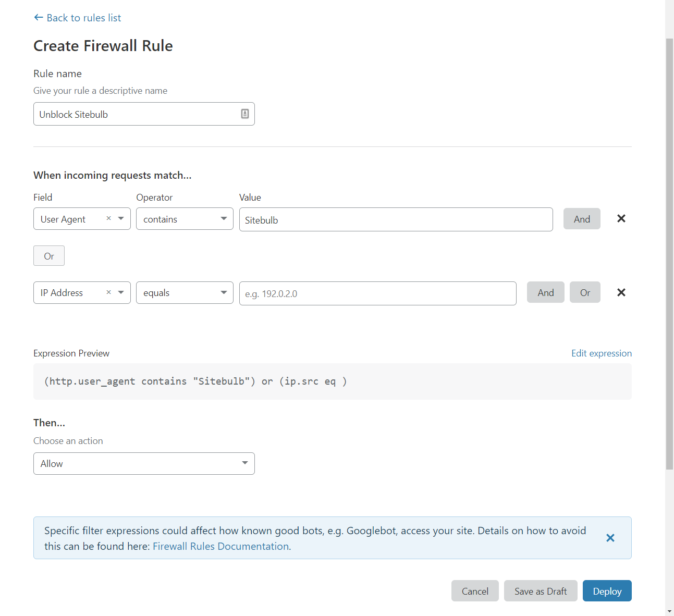The height and width of the screenshot is (616, 674).
Task: Expand the User Agent field dropdown
Action: [x=121, y=218]
